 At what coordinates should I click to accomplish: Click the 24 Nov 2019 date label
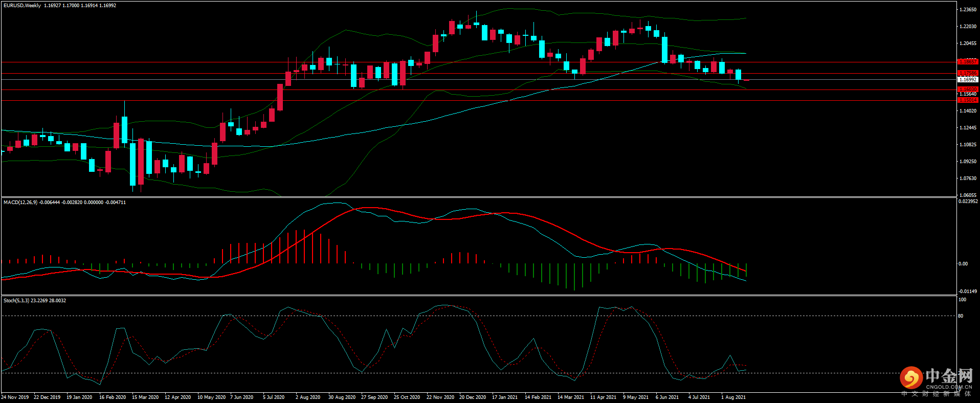pos(15,397)
